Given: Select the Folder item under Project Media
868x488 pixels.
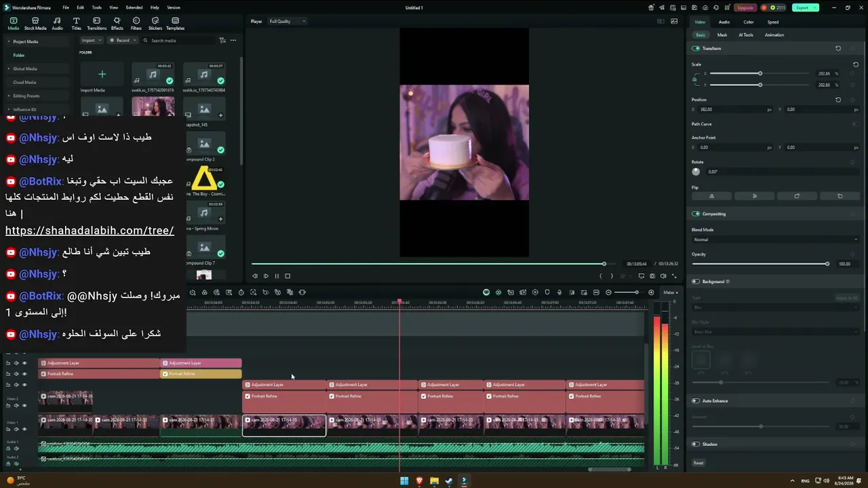Looking at the screenshot, I should pos(19,56).
